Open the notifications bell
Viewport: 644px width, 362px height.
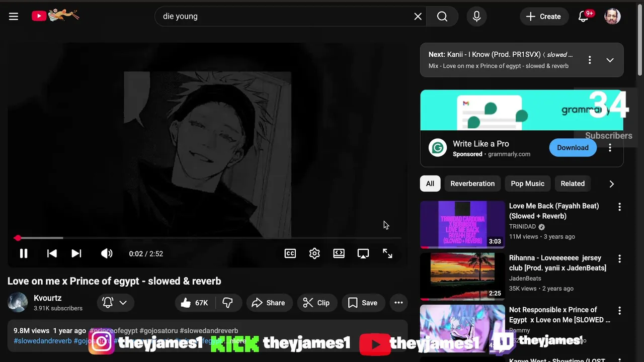[584, 16]
